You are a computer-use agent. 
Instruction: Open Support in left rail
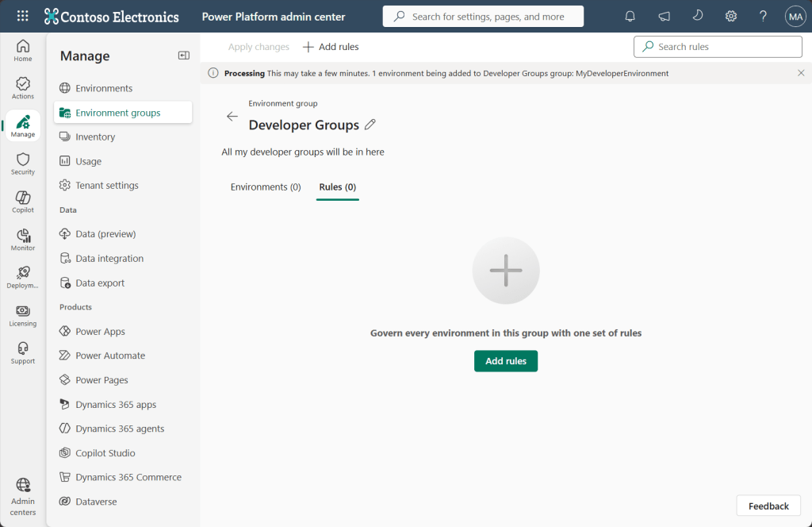click(x=23, y=353)
